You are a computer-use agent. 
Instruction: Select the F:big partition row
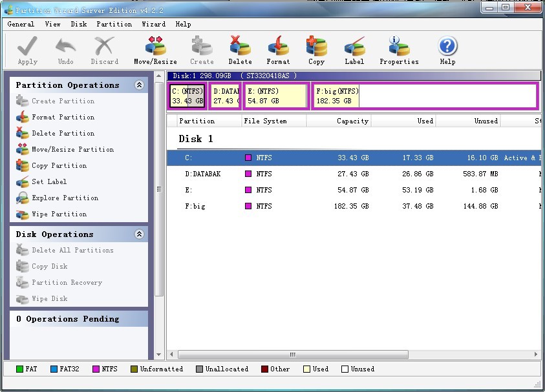click(354, 206)
